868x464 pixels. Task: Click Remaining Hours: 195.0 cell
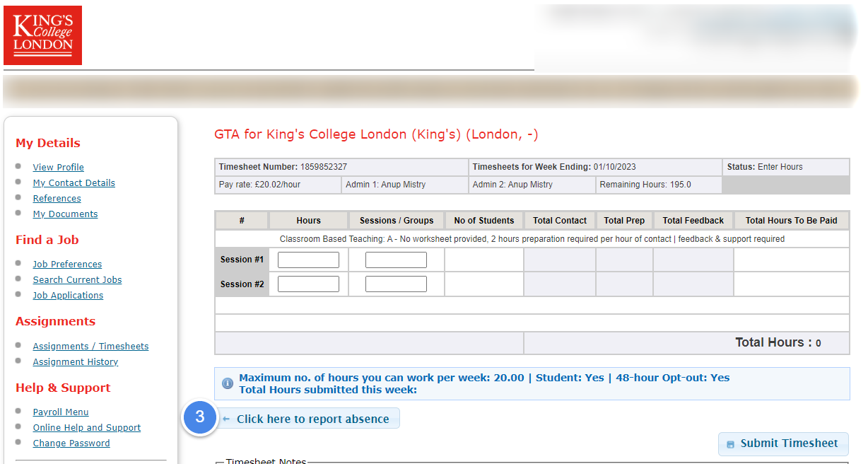(x=659, y=185)
